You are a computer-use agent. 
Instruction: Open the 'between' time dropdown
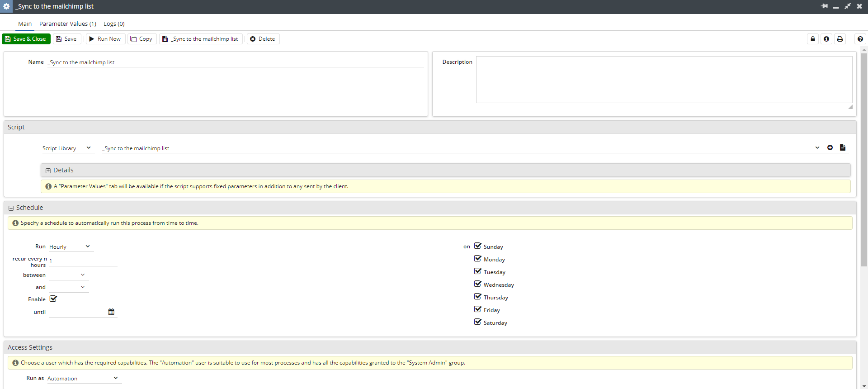pos(69,275)
